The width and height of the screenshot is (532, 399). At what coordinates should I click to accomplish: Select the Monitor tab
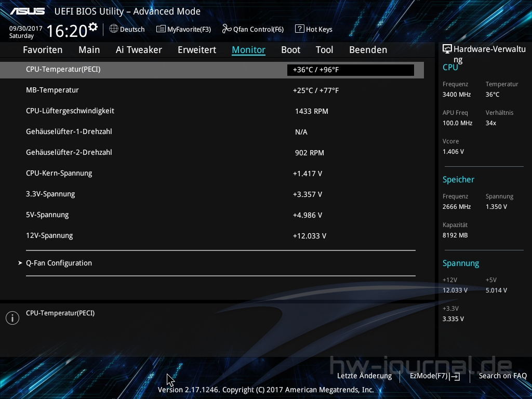pos(249,49)
